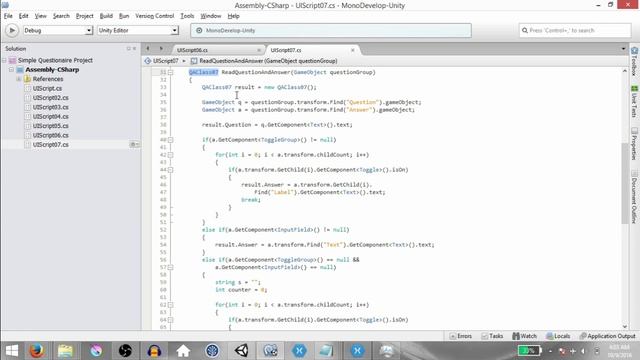Open the File menu
The image size is (640, 360).
pyautogui.click(x=8, y=16)
